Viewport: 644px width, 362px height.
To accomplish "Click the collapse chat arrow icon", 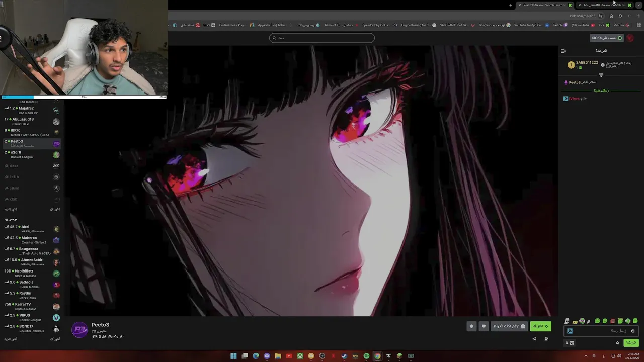I will (563, 51).
